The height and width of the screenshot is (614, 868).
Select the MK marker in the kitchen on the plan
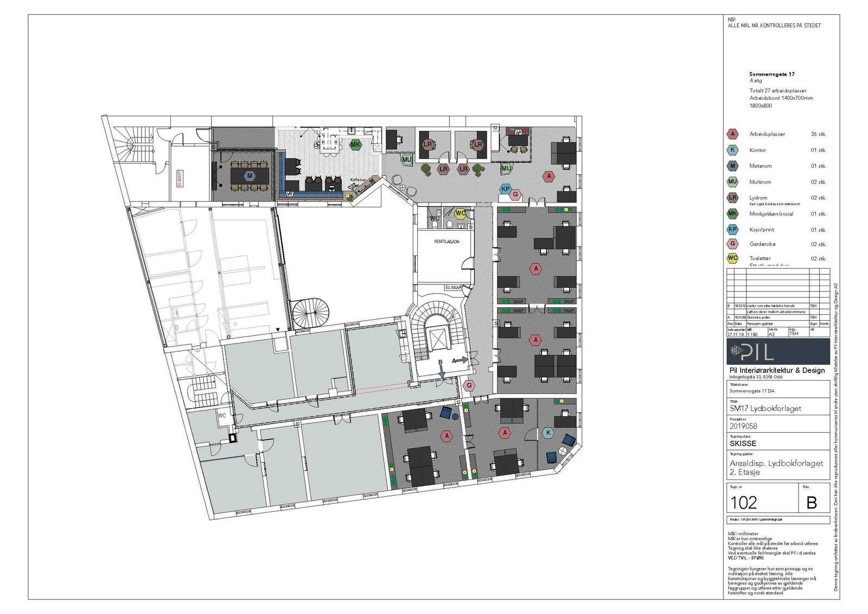355,144
